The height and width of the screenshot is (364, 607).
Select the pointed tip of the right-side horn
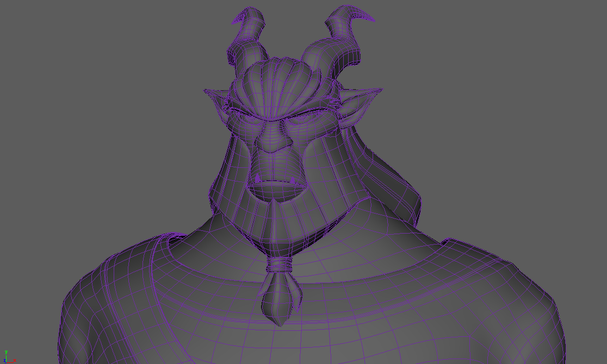pyautogui.click(x=373, y=20)
